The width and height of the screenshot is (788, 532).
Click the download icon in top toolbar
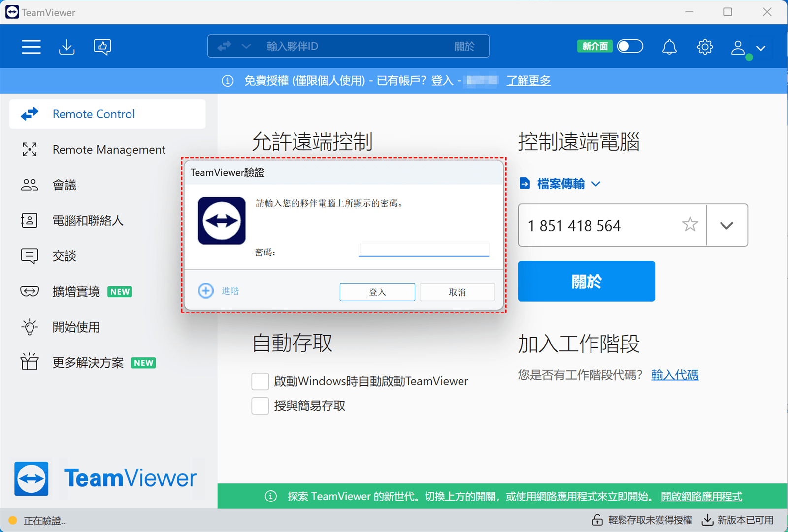(x=66, y=47)
